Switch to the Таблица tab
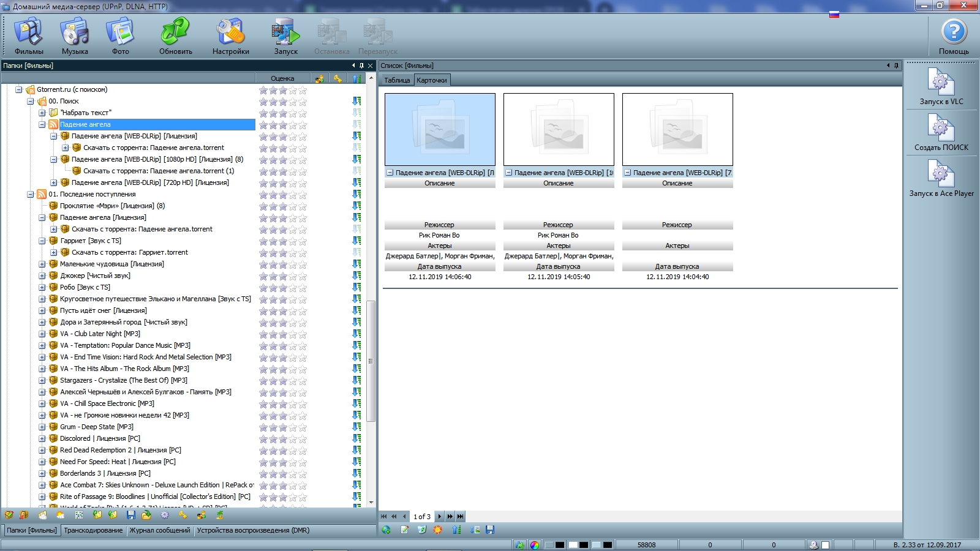This screenshot has width=980, height=551. tap(396, 80)
